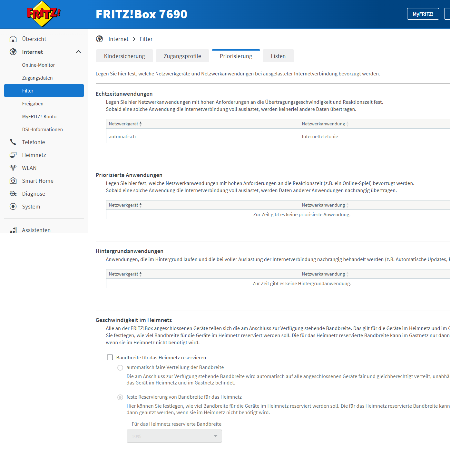Open the Diagnose menu label
The image size is (450, 476).
(34, 194)
